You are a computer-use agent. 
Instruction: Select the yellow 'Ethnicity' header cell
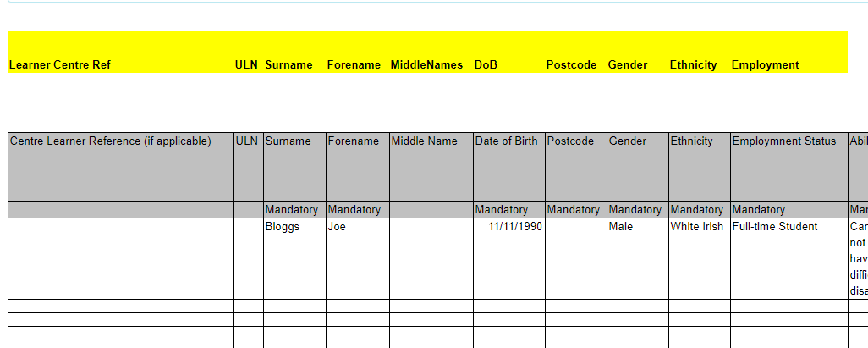tap(693, 65)
